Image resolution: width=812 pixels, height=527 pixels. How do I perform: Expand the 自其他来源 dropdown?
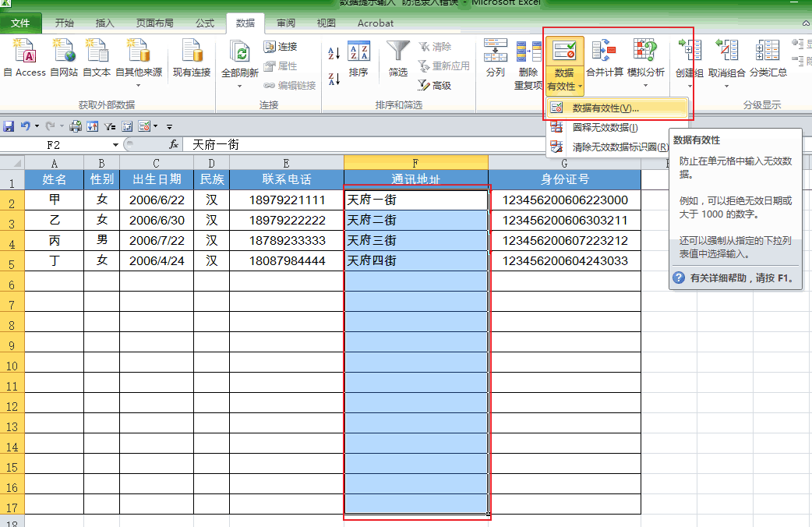[x=138, y=85]
